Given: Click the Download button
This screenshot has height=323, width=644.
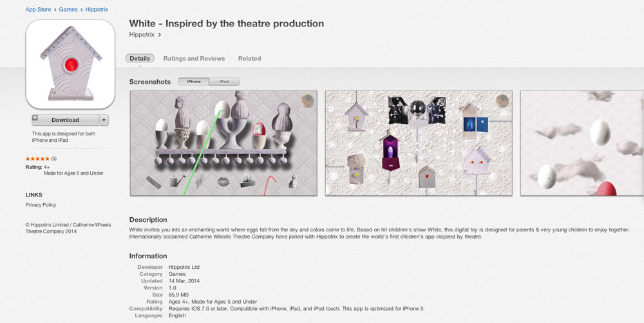Looking at the screenshot, I should [x=65, y=120].
